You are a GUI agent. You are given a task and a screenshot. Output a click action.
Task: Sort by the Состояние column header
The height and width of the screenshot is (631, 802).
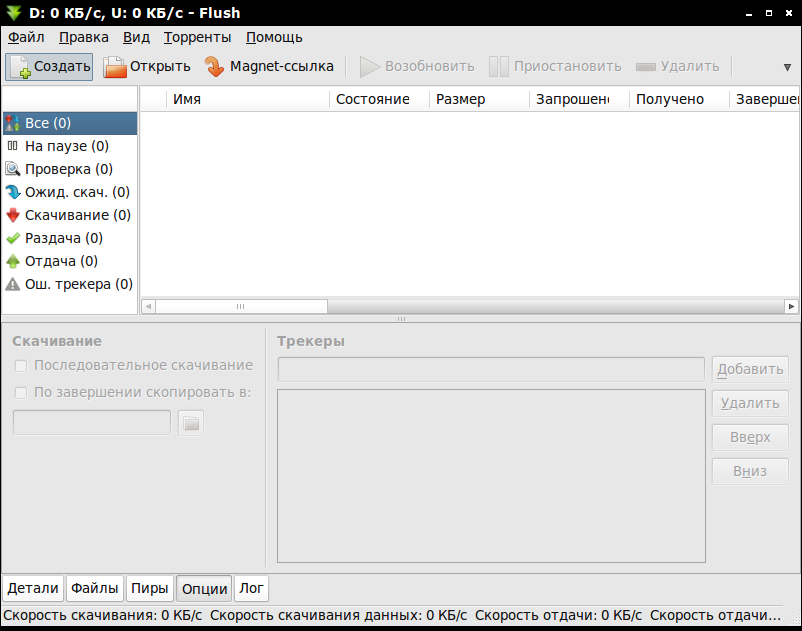[x=380, y=99]
